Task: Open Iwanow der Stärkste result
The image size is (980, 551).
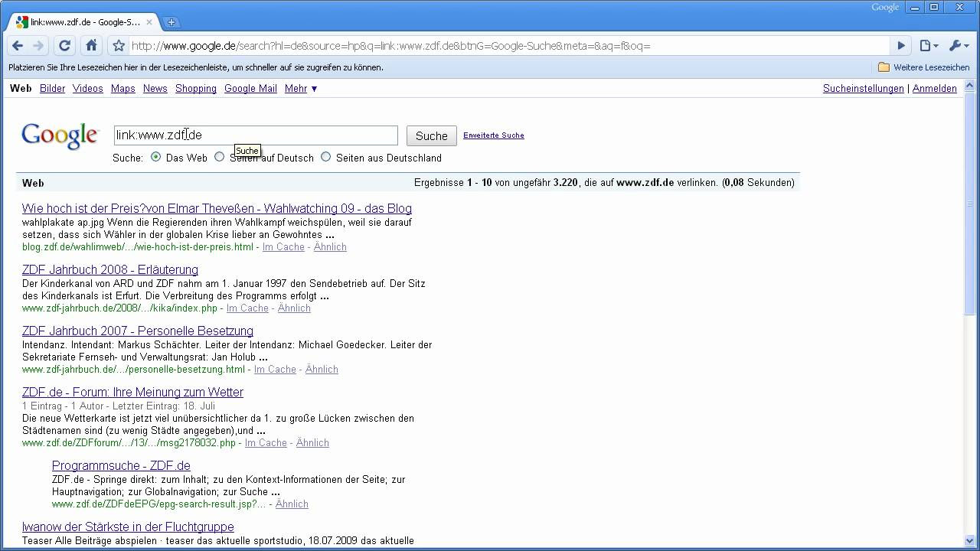Action: (x=128, y=527)
